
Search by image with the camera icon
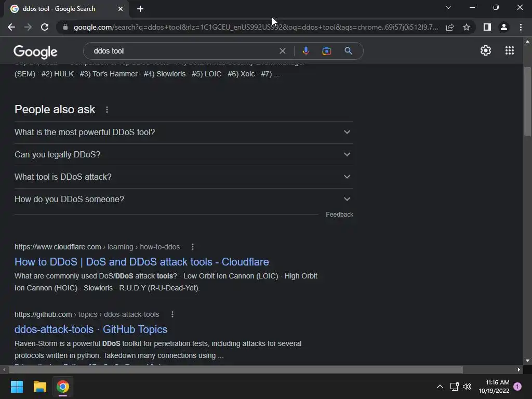(326, 51)
